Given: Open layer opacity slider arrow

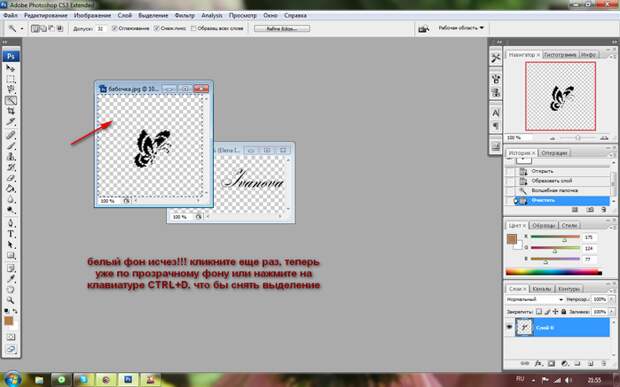Looking at the screenshot, I should [x=611, y=300].
